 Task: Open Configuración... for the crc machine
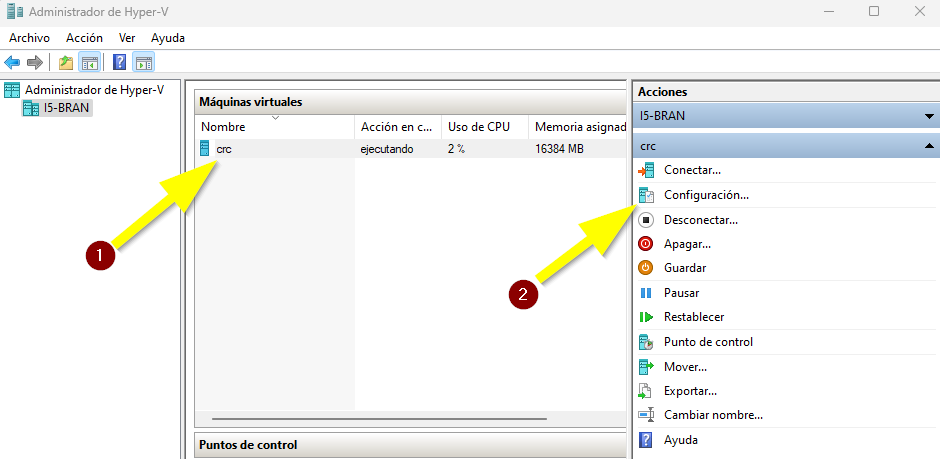706,195
